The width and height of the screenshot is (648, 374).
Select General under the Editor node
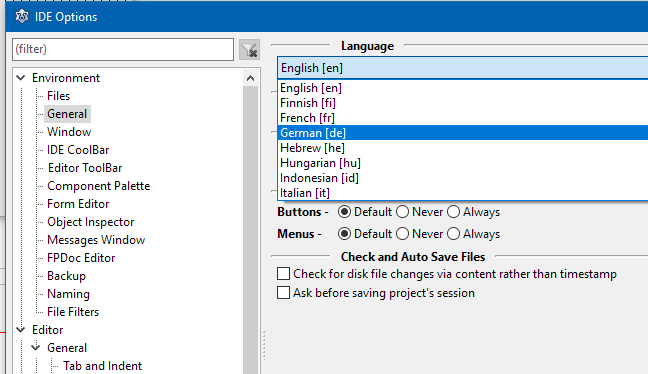(x=67, y=348)
